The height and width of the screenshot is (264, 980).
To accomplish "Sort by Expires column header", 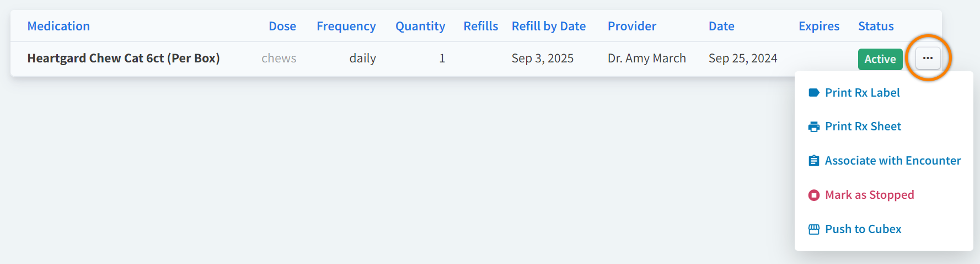I will tap(818, 26).
